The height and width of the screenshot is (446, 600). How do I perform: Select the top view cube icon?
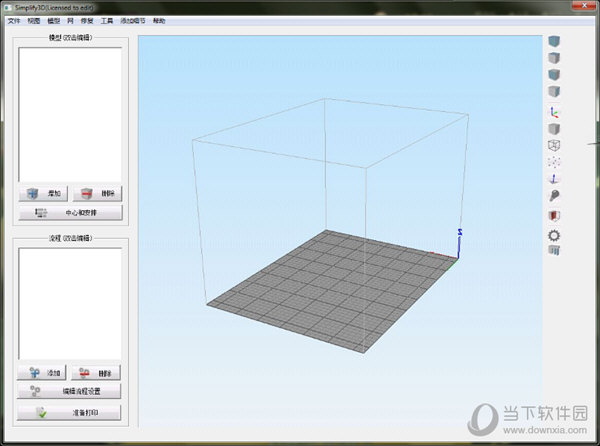point(554,58)
